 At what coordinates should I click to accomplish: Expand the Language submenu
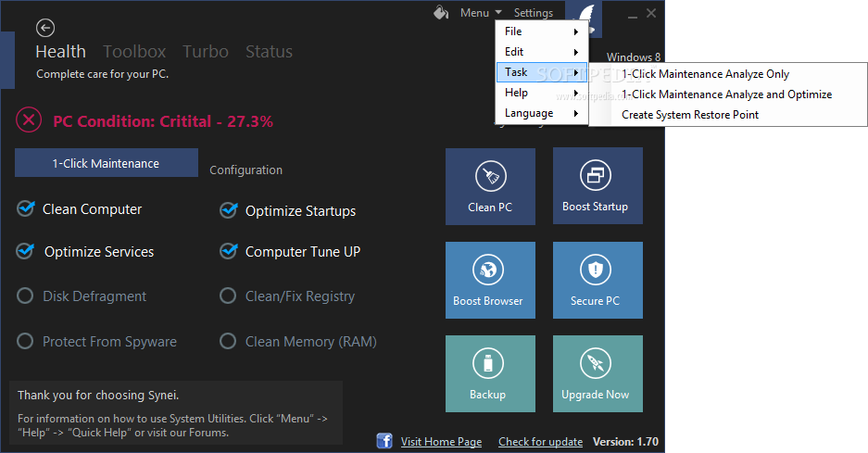coord(541,114)
